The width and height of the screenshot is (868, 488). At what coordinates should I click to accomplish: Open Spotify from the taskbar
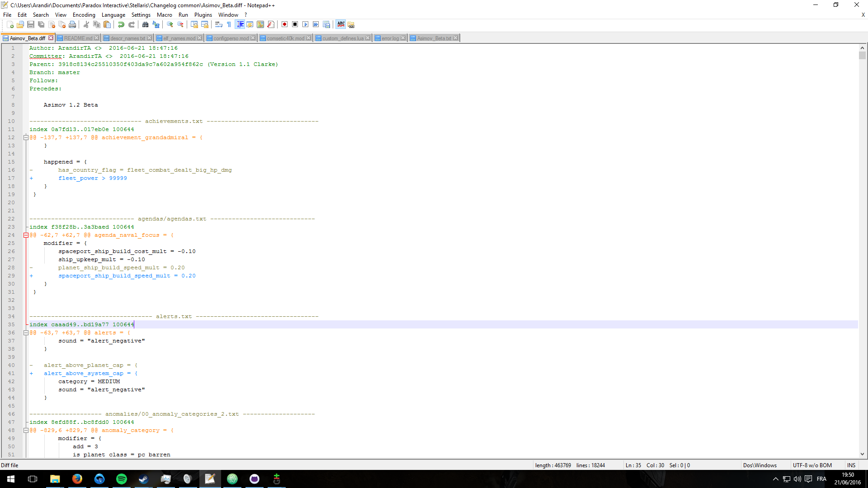[122, 479]
